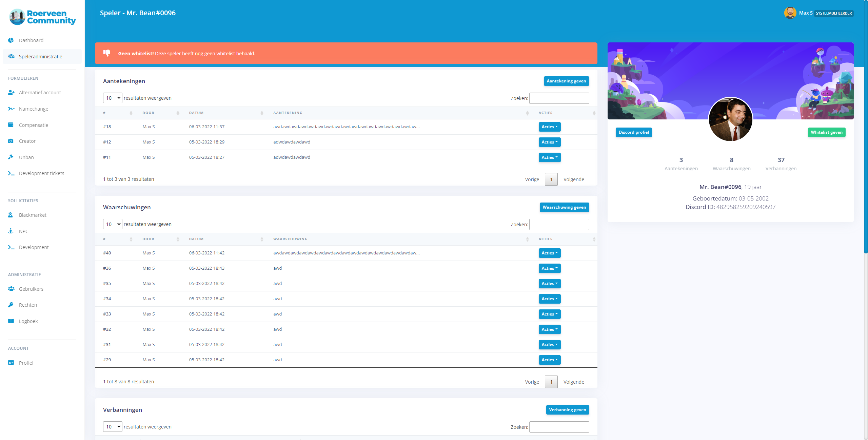Click the Development tickets terminal icon
The image size is (868, 440).
[11, 173]
